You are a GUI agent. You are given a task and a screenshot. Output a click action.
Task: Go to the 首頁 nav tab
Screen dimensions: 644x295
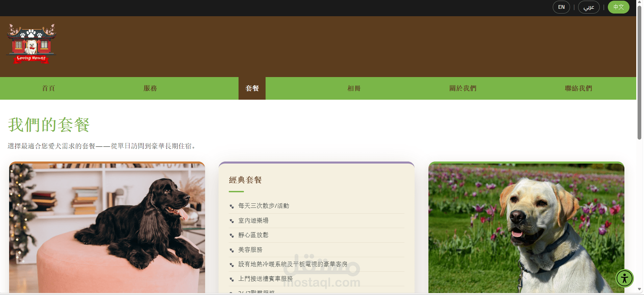coord(48,88)
